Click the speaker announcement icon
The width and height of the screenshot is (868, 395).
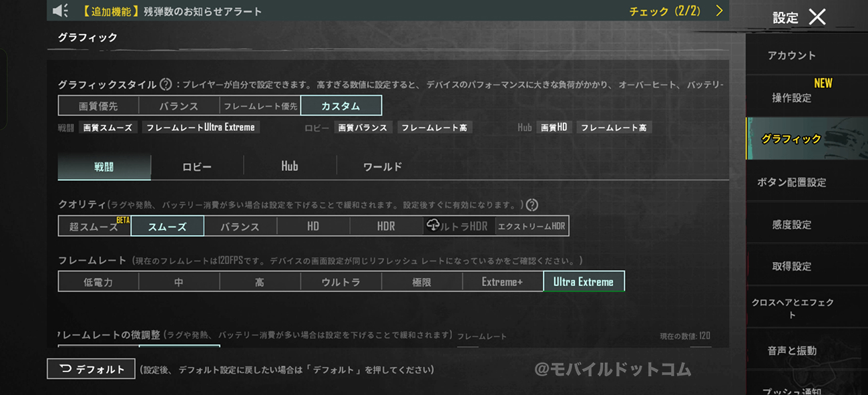61,11
